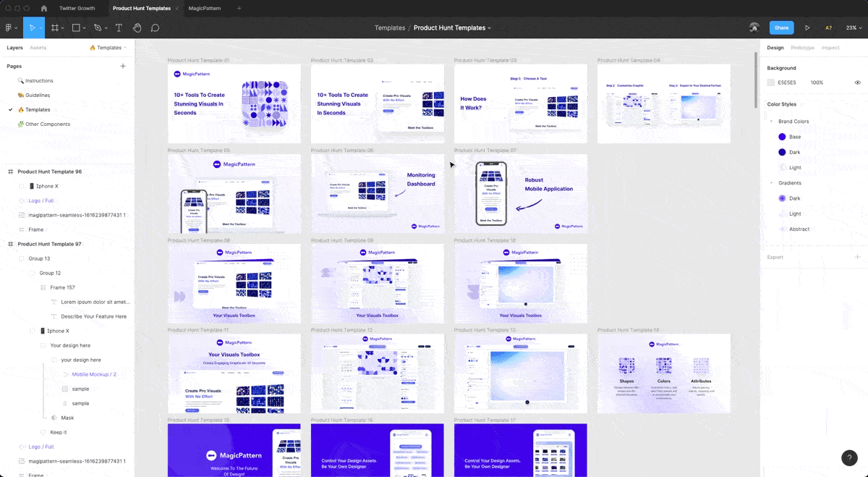Select the Hand tool
Viewport: 868px width, 477px height.
point(137,28)
